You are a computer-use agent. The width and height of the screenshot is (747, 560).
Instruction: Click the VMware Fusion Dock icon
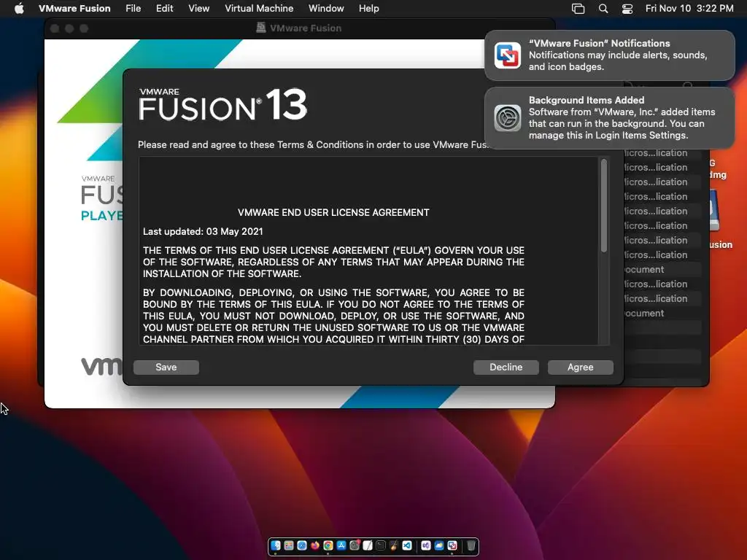tap(452, 545)
